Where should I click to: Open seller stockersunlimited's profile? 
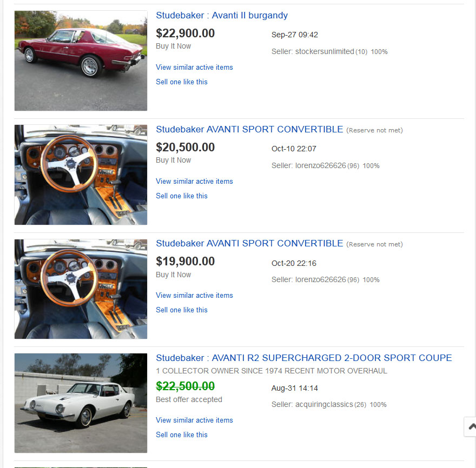pos(325,52)
